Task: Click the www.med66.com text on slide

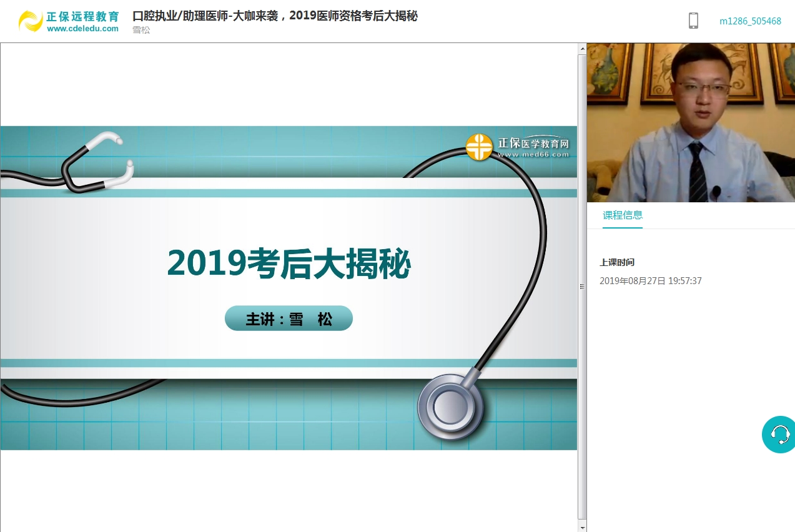Action: (x=533, y=154)
